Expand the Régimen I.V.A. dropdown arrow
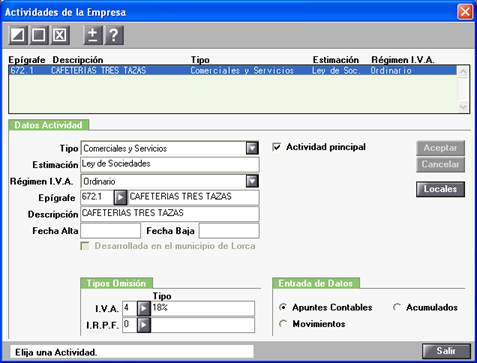This screenshot has height=363, width=477. tap(252, 181)
